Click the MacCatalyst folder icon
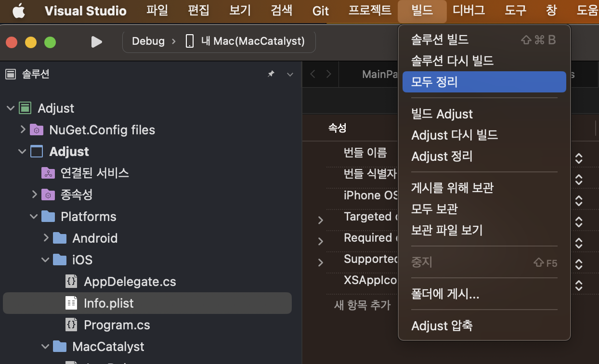The width and height of the screenshot is (599, 364). 59,346
